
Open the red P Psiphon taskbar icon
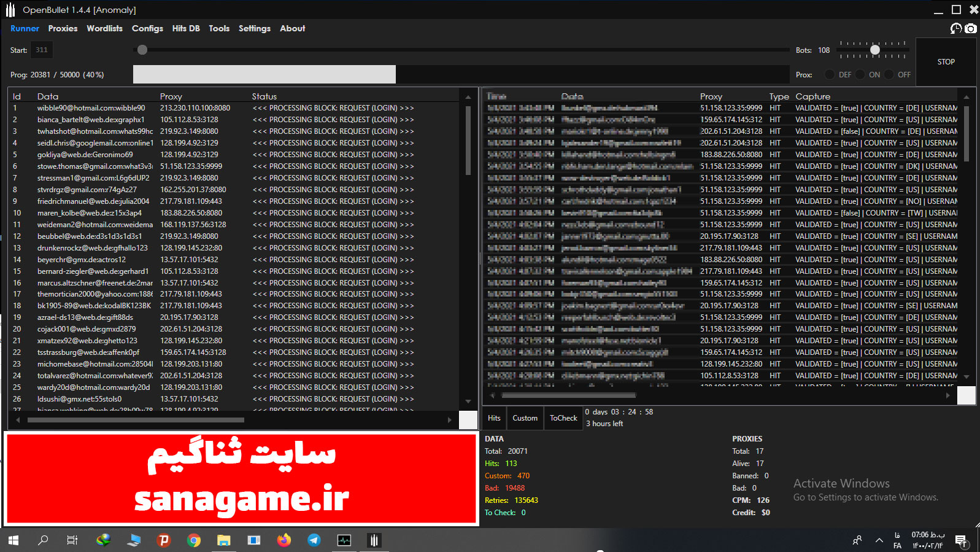click(163, 540)
